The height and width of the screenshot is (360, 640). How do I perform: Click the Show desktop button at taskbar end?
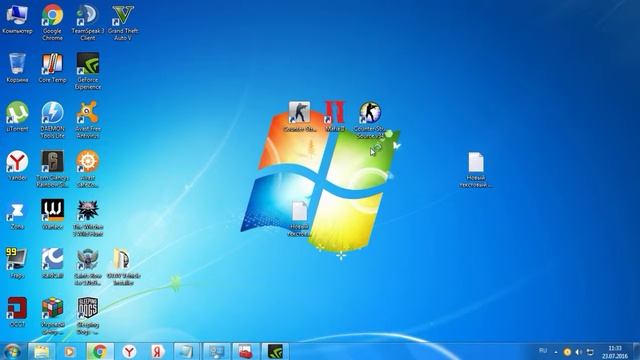pyautogui.click(x=636, y=351)
